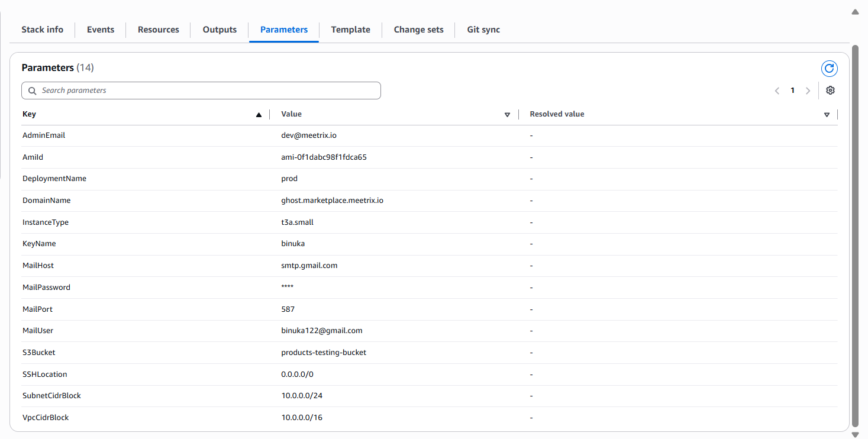868x439 pixels.
Task: Open table preferences gear icon
Action: point(830,91)
